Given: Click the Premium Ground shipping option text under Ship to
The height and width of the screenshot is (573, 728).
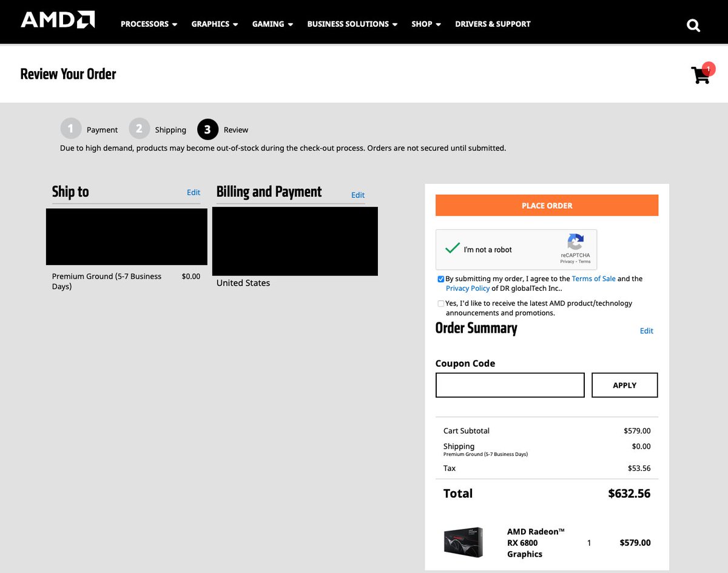Looking at the screenshot, I should [x=107, y=281].
